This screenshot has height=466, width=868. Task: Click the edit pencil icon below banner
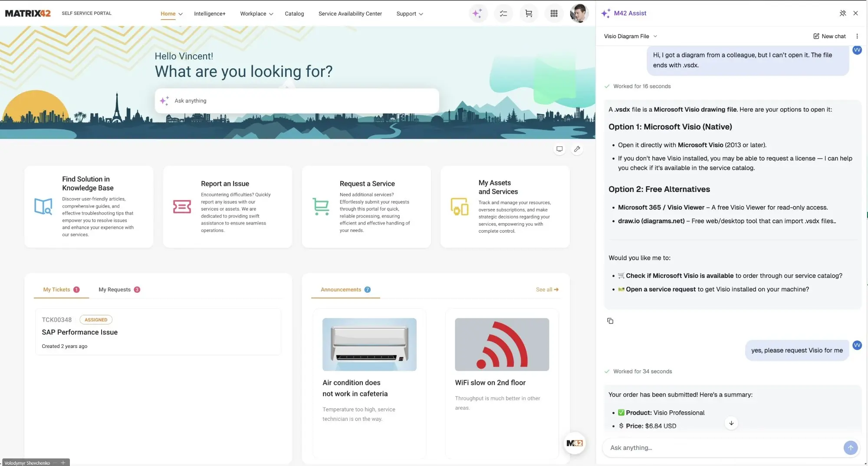(x=577, y=149)
